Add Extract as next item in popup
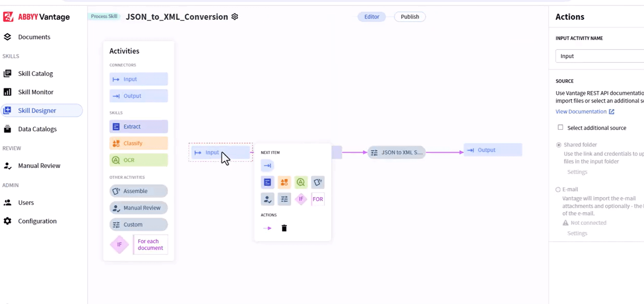The height and width of the screenshot is (304, 644). [267, 182]
